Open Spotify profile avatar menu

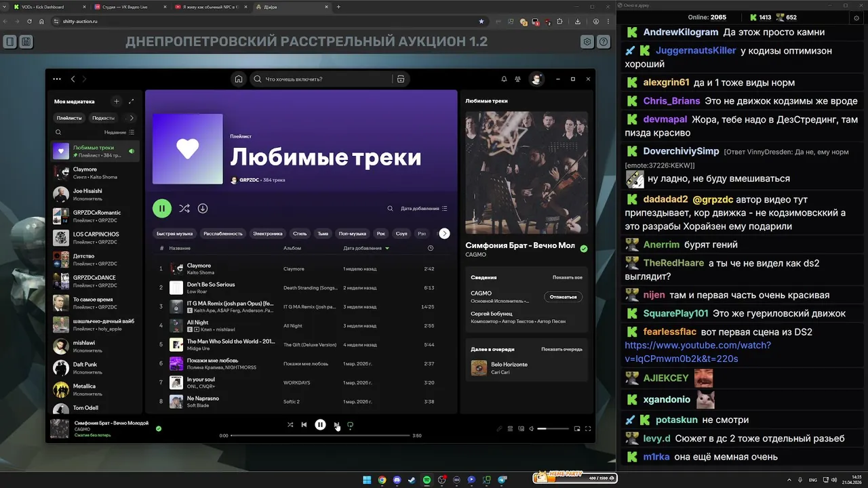[536, 79]
